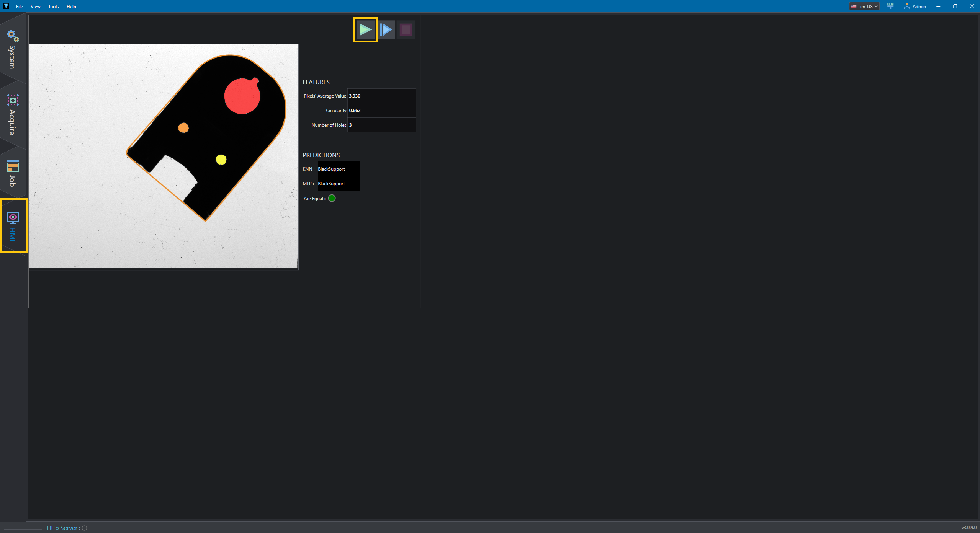
Task: Select the HMI eye monitor tab
Action: click(13, 226)
